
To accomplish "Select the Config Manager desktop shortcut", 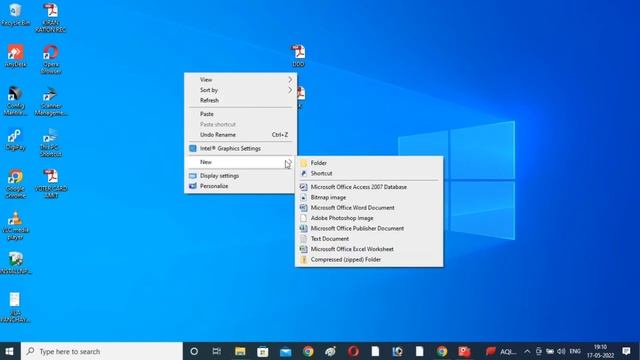I will 16,101.
